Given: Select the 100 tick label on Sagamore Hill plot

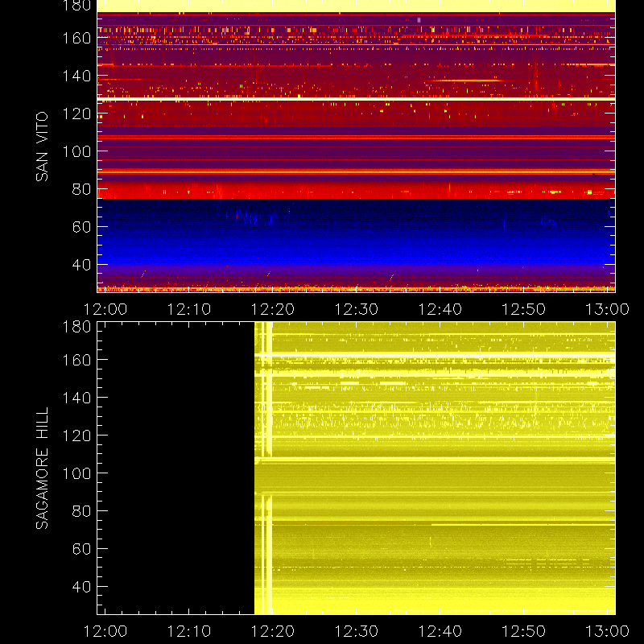Looking at the screenshot, I should coord(76,473).
